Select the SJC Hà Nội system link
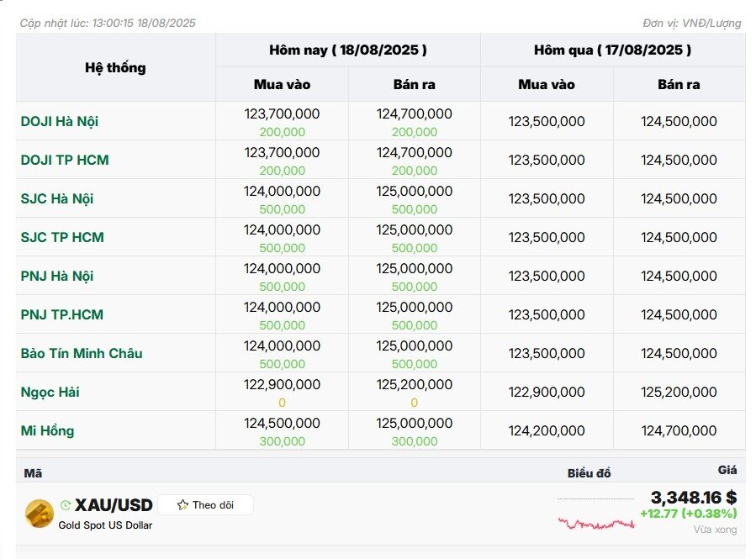 point(57,198)
